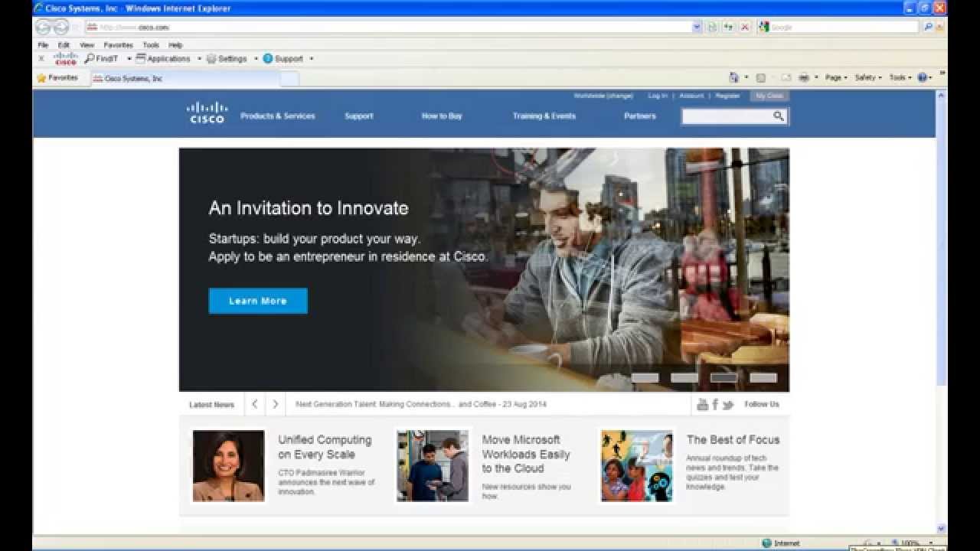The width and height of the screenshot is (980, 551).
Task: Open the Safety dropdown menu
Action: [x=868, y=77]
